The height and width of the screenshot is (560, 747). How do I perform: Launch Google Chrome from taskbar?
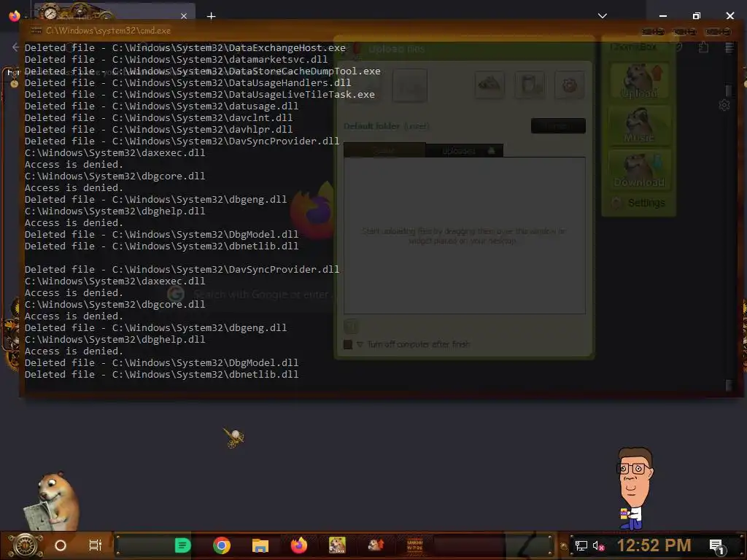coord(222,545)
